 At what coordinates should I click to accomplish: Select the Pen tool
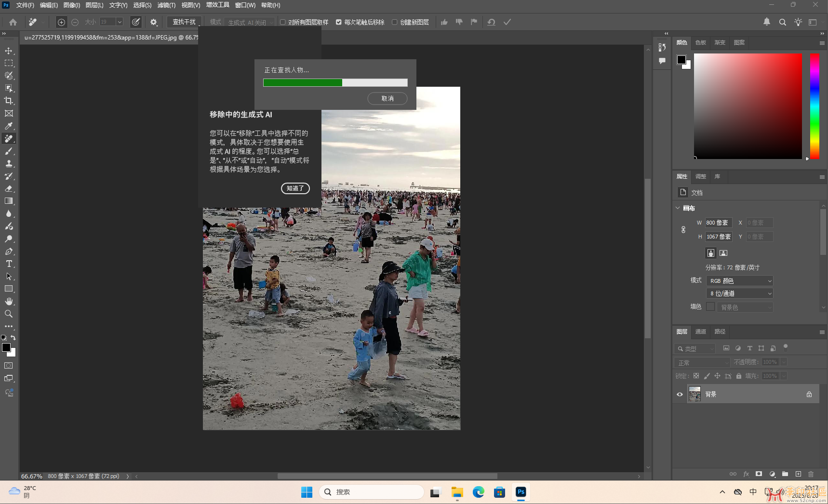[x=9, y=251]
